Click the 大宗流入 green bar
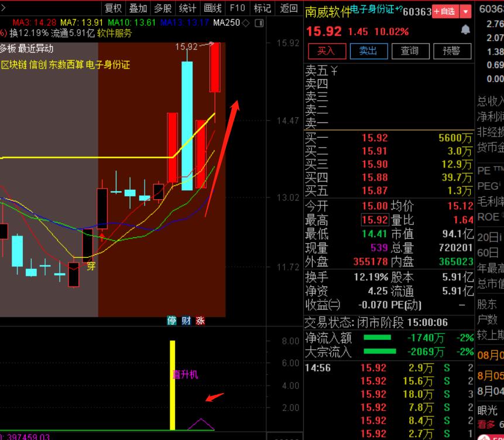 [x=379, y=352]
